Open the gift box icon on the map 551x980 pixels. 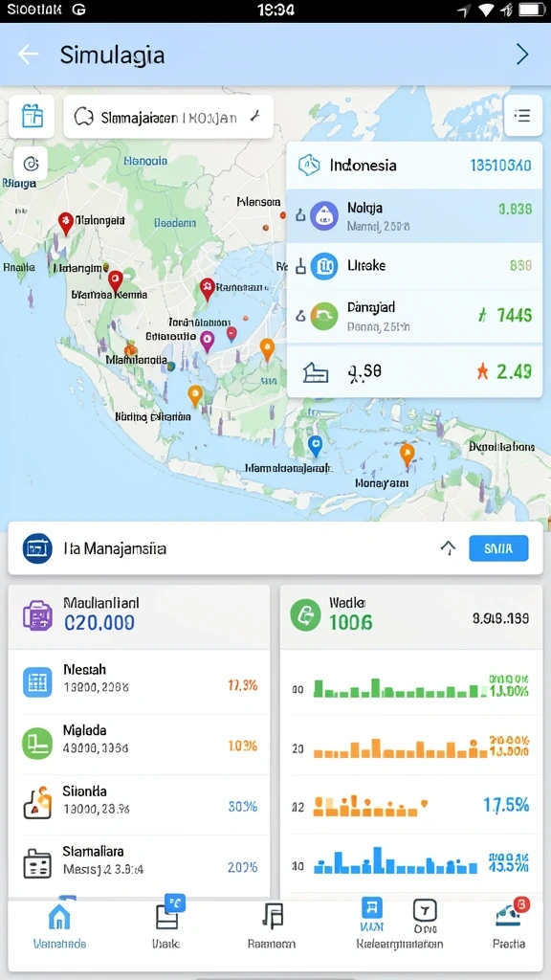coord(32,116)
